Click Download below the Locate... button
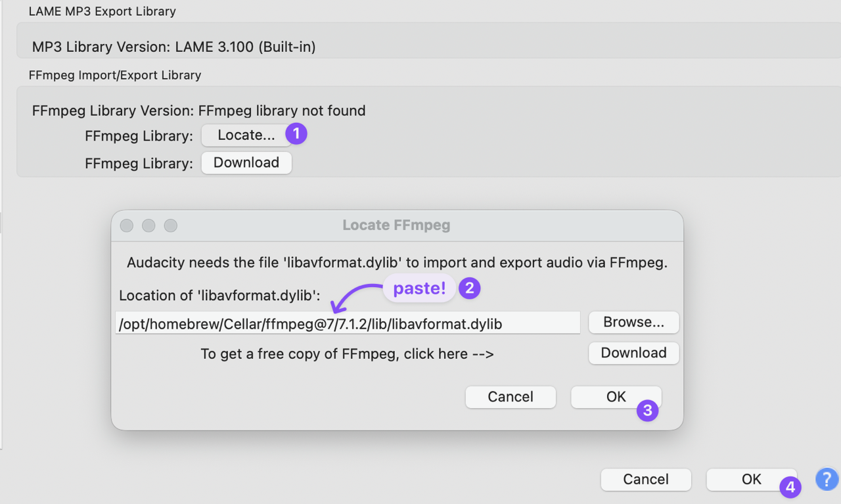The image size is (841, 504). coord(246,163)
